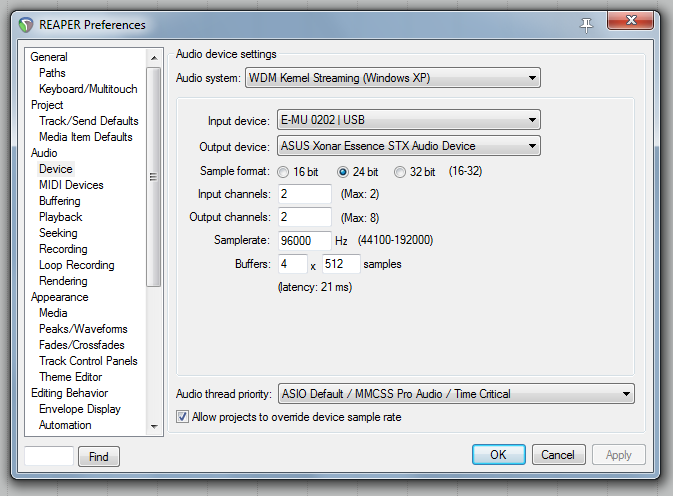Screen dimensions: 673x496
Task: Select General in the preferences tree
Action: 49,57
